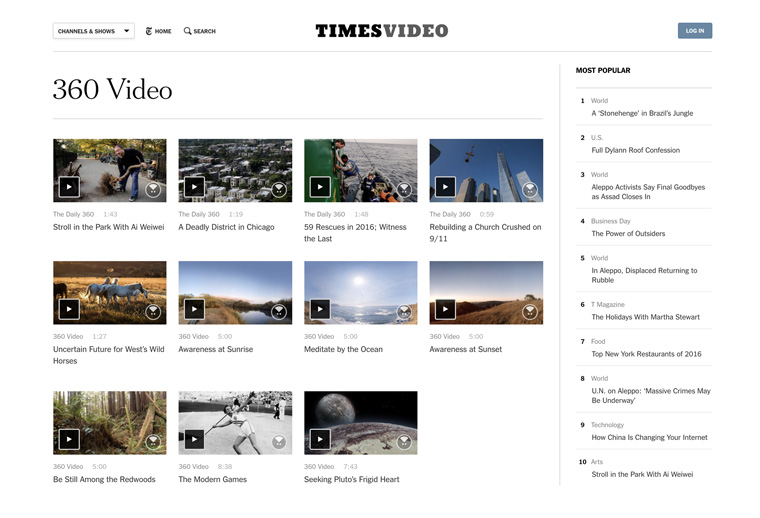Click 360 icon on Ai Weiwei thumbnail
This screenshot has height=518, width=760.
point(153,189)
